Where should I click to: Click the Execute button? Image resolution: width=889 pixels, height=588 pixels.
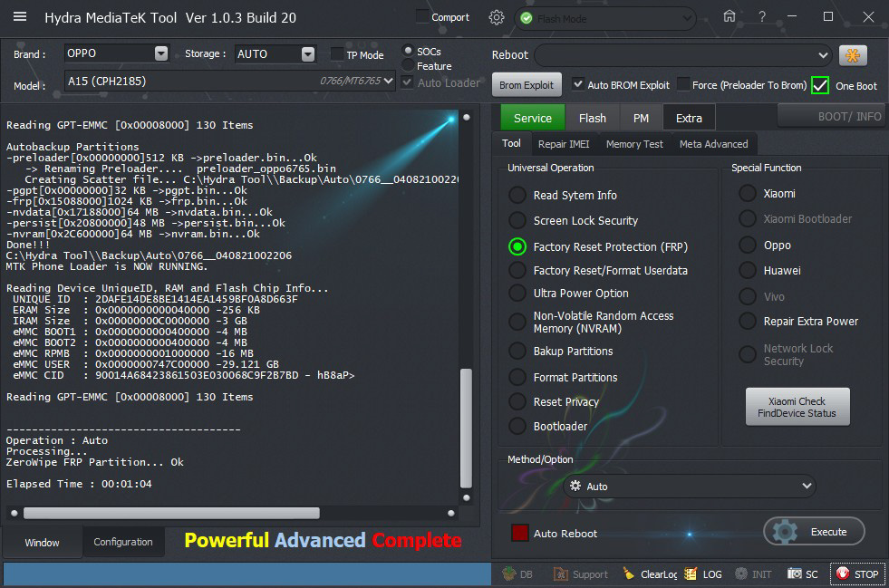click(814, 532)
